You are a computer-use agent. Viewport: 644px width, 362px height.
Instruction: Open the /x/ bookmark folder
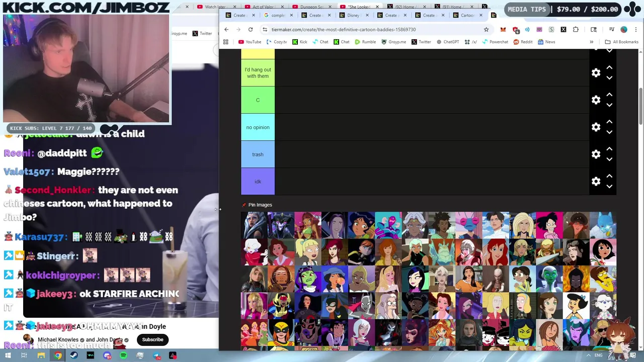click(471, 42)
